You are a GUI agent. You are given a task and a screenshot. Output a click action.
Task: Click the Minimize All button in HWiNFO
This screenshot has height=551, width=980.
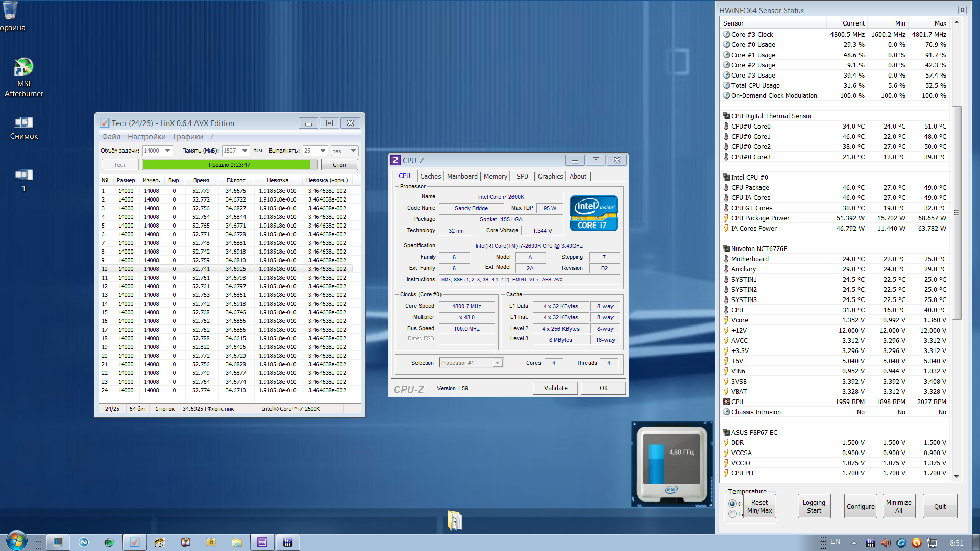click(899, 506)
